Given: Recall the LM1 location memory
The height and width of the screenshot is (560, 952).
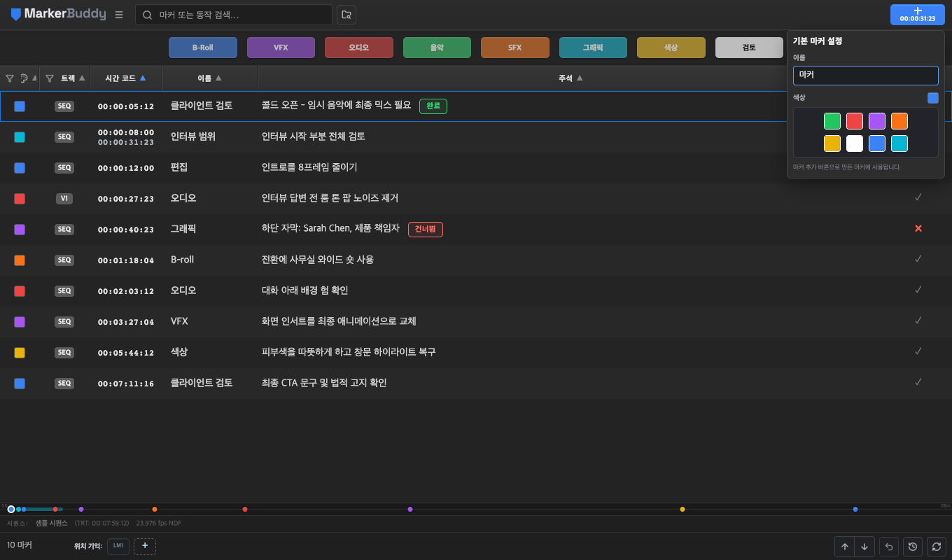Looking at the screenshot, I should coord(118,546).
